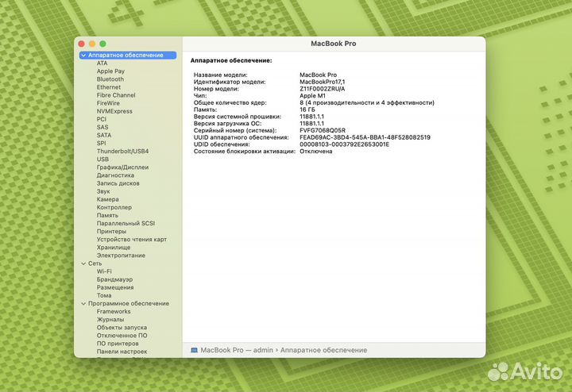
Task: Collapse the Сеть section chevron
Action: 83,263
